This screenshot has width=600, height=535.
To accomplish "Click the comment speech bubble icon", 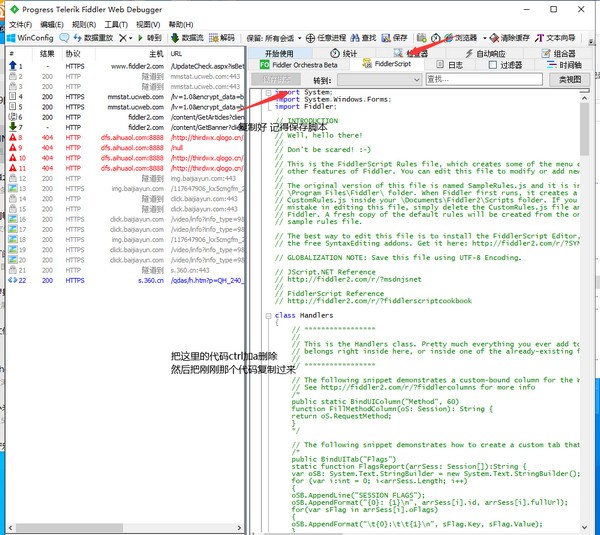I will point(65,37).
